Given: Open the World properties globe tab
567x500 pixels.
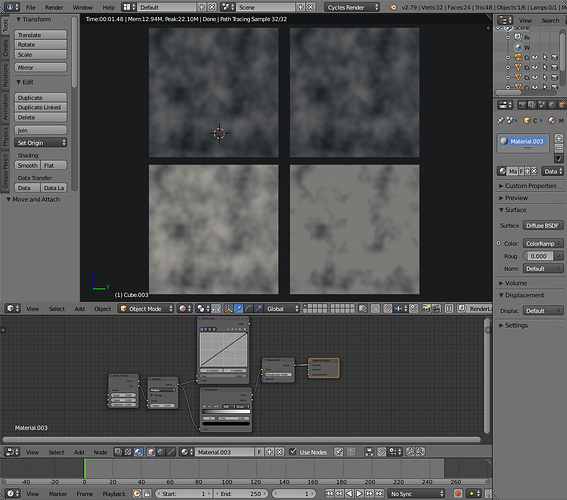Looking at the screenshot, I should pos(552,105).
